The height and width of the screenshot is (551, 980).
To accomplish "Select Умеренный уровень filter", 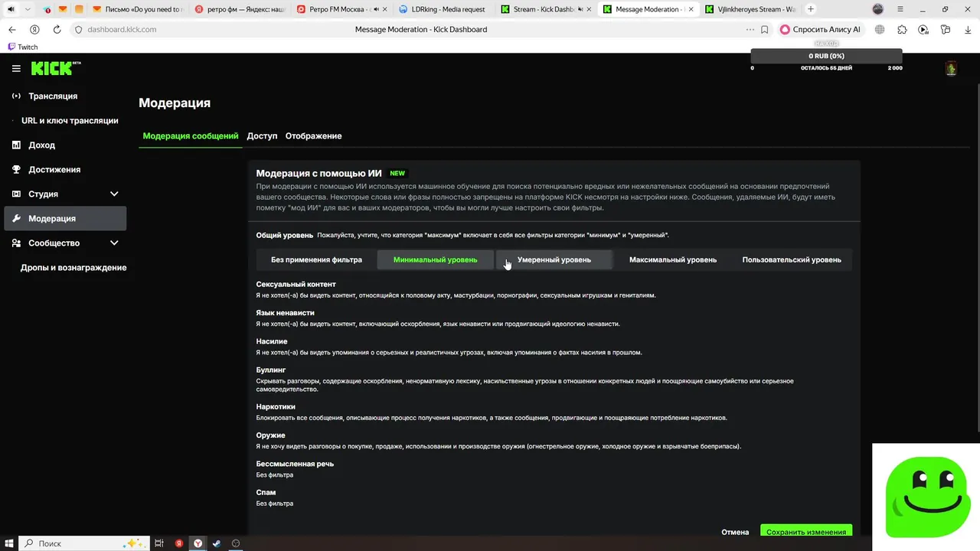I will pos(554,259).
